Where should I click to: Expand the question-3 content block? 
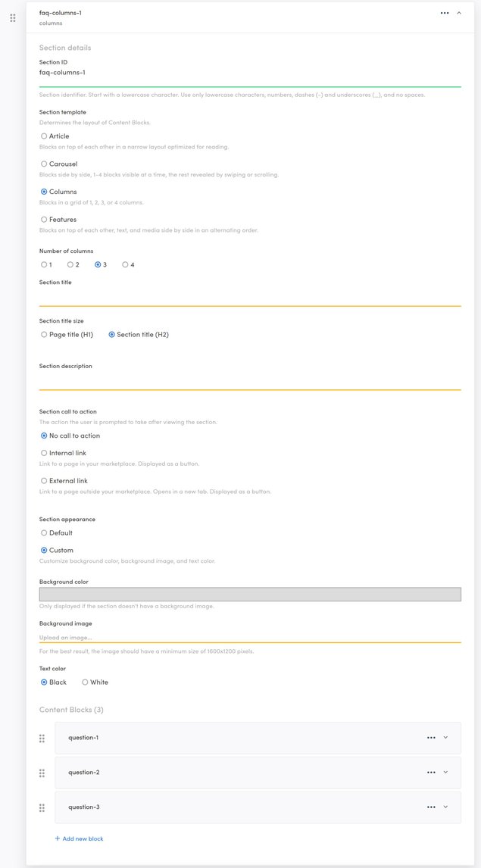(445, 807)
